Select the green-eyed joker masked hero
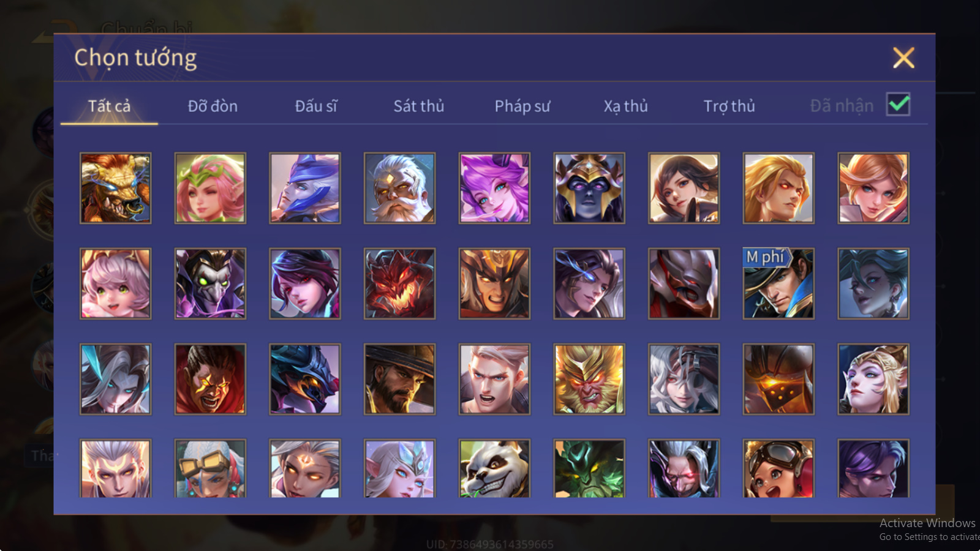Image resolution: width=980 pixels, height=551 pixels. click(x=210, y=283)
